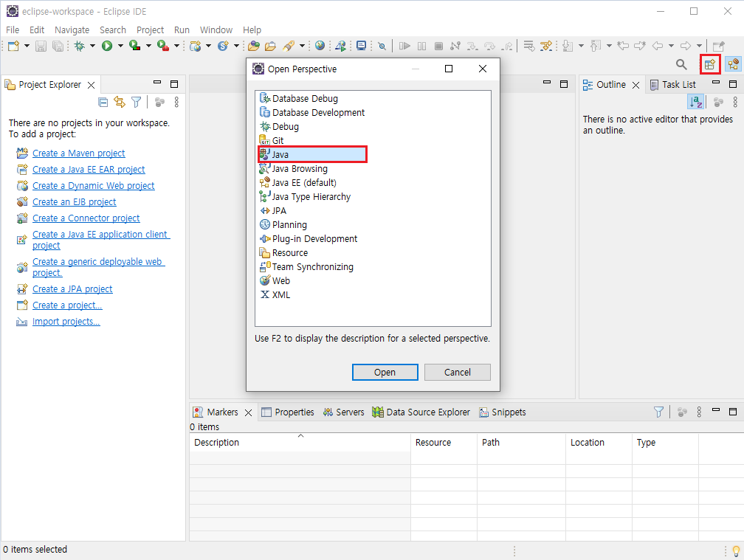Click the Terminate stop toolbar icon
This screenshot has height=560, width=744.
(439, 46)
